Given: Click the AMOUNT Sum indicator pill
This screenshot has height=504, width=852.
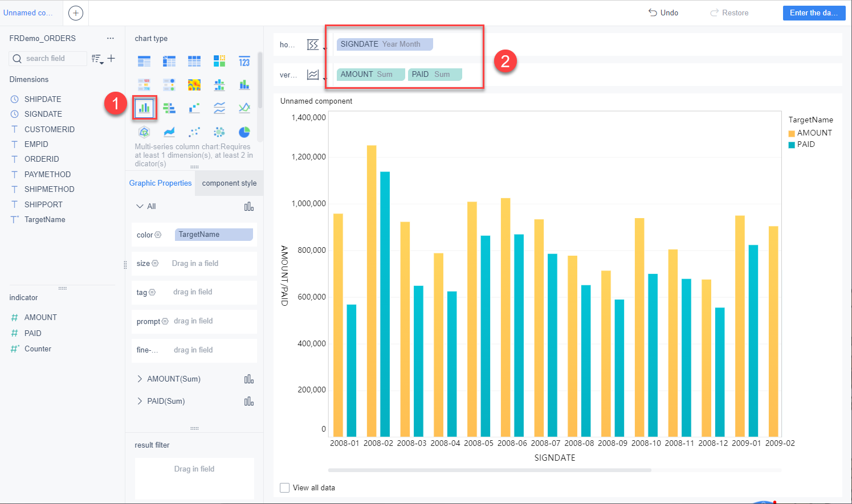Looking at the screenshot, I should 371,75.
